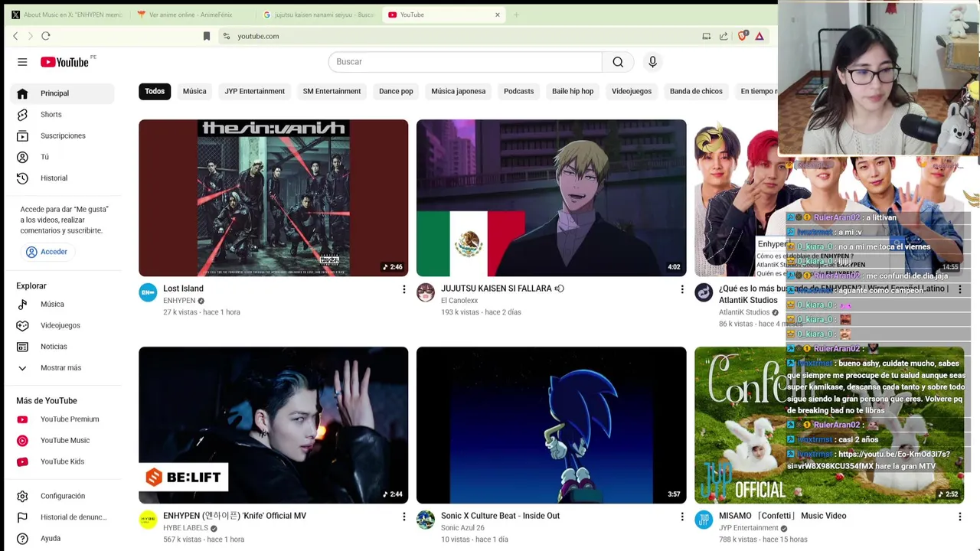980x551 pixels.
Task: Select the Dance pop filter chip
Action: point(396,91)
